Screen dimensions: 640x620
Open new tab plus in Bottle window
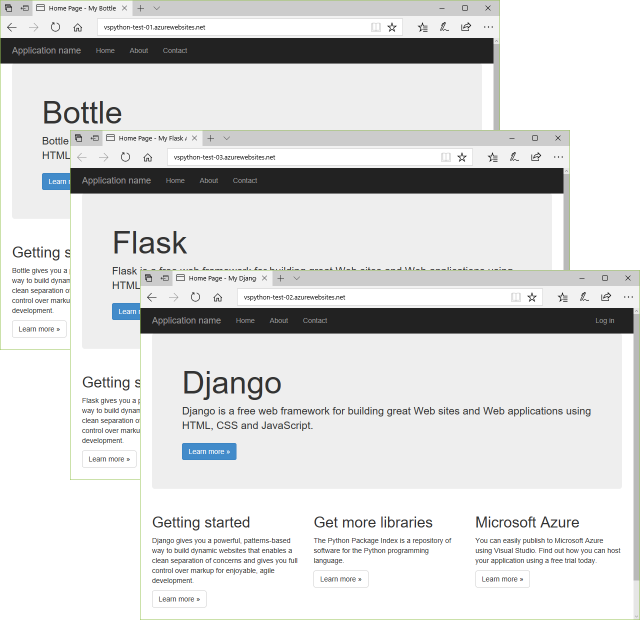(x=140, y=8)
